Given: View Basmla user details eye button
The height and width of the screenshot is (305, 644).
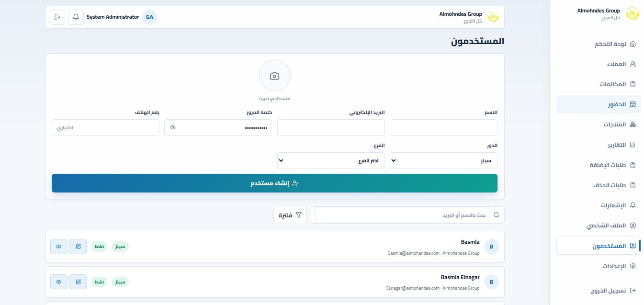Looking at the screenshot, I should point(59,247).
